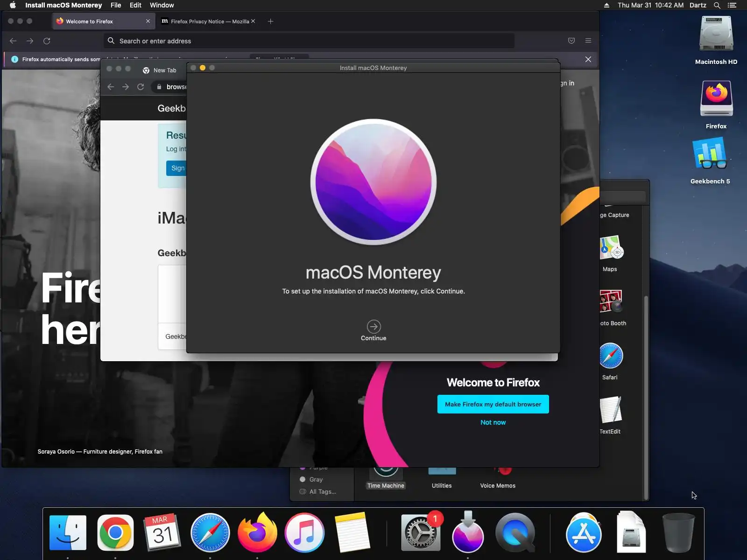Open Music from the Dock

pyautogui.click(x=304, y=533)
